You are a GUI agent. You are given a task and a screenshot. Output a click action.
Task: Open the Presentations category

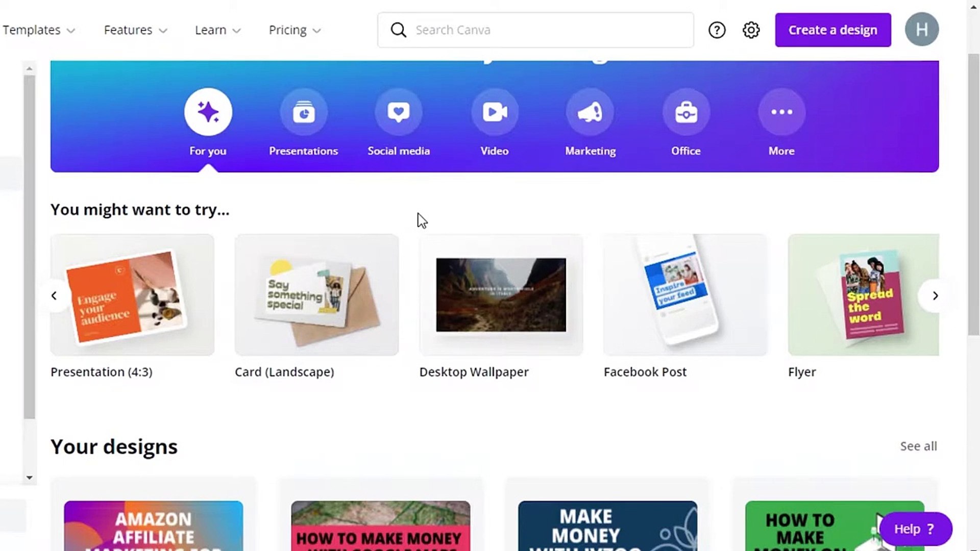click(x=303, y=111)
